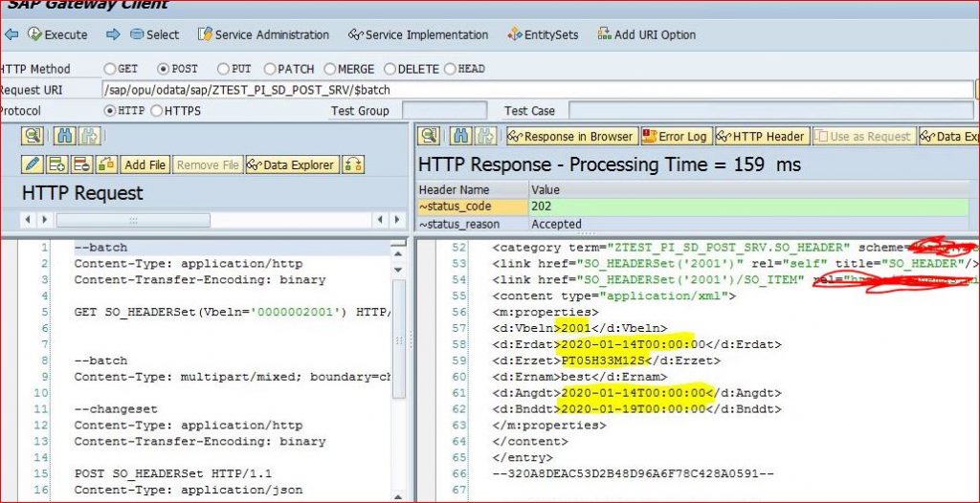Open the EntitySets chooser
This screenshot has width=980, height=503.
pos(544,35)
